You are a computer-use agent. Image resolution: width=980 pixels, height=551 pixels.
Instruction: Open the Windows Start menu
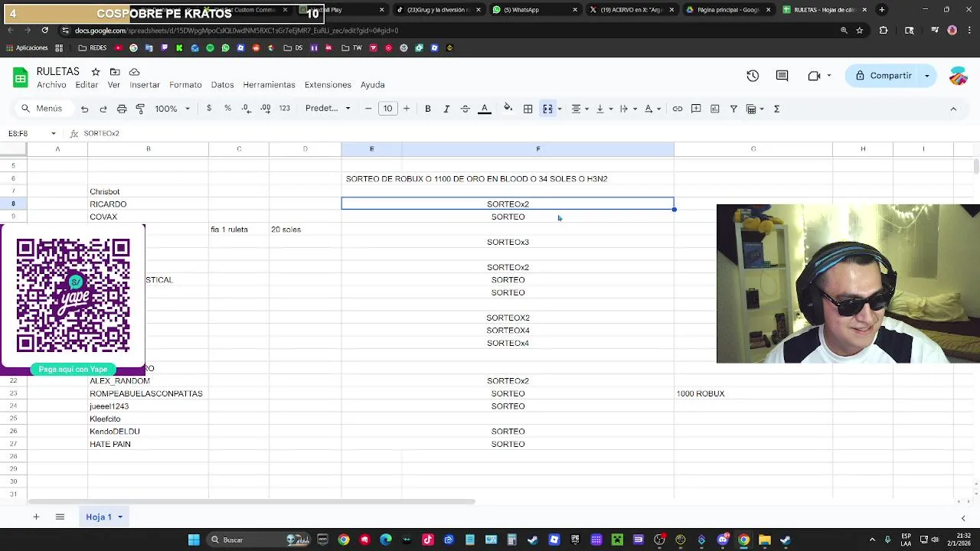tap(194, 540)
